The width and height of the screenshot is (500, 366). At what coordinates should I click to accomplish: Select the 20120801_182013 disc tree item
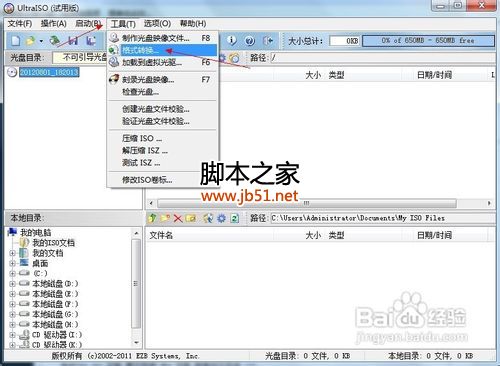(49, 72)
